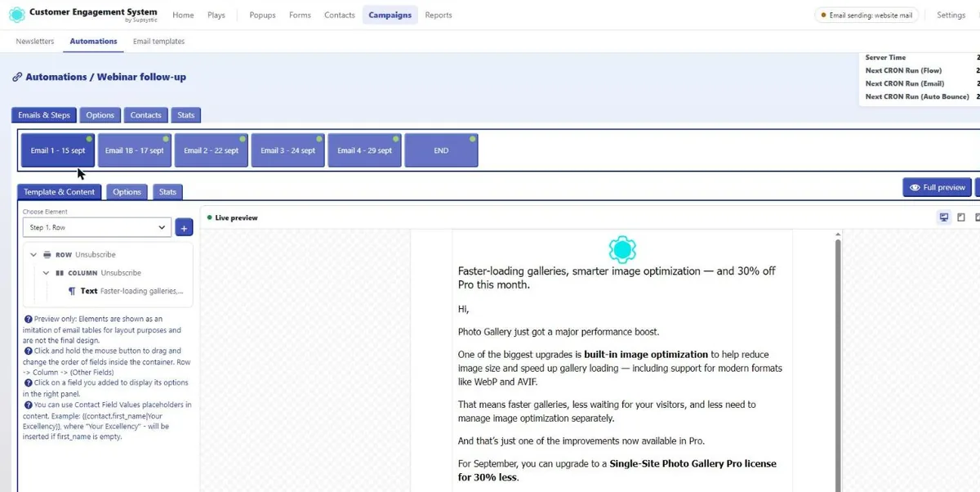Screen dimensions: 980x492
Task: Select Stats tab beside Template & Content
Action: coord(167,192)
